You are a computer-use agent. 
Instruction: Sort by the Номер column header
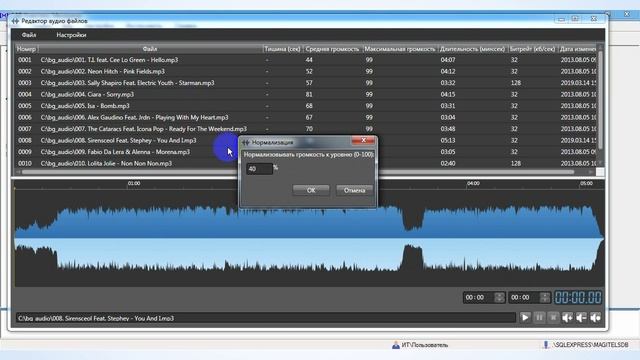click(27, 49)
